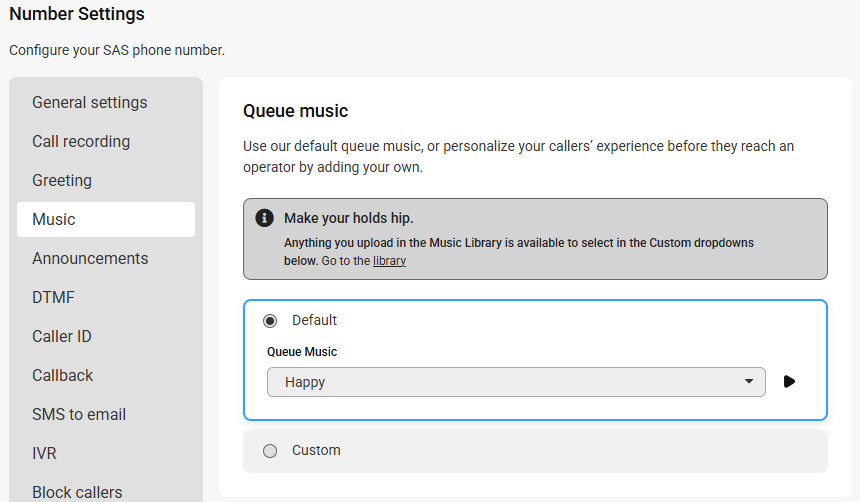
Task: Open the Queue Music dropdown
Action: coord(516,382)
